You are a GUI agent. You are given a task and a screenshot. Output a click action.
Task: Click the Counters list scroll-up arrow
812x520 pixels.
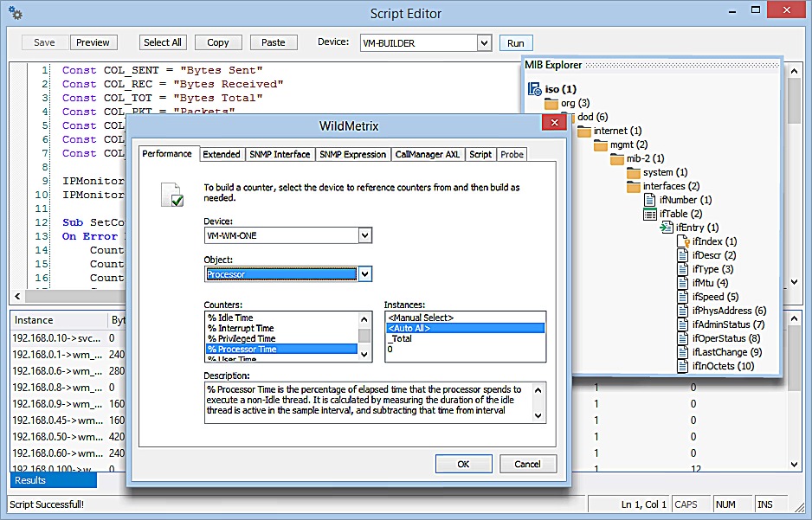pyautogui.click(x=364, y=319)
